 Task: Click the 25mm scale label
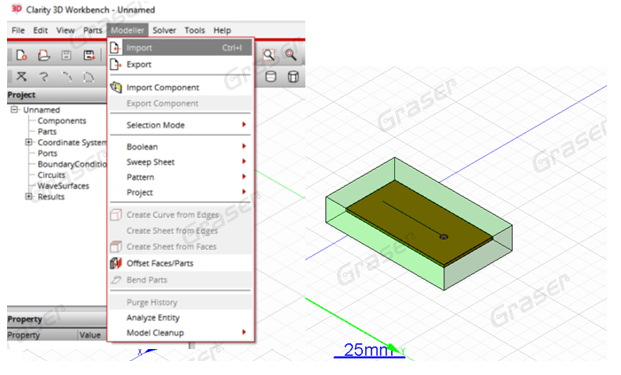368,350
